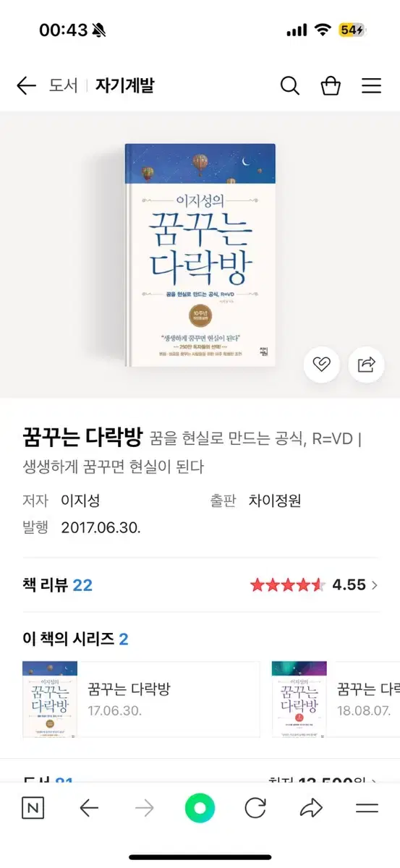Expand rating details chevron beside 4.55

tap(375, 585)
